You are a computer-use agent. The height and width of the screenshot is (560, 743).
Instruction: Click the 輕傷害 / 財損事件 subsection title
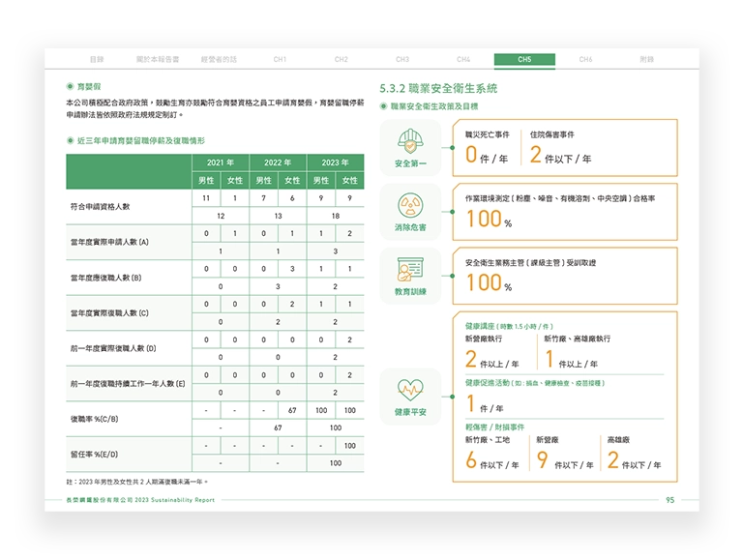494,427
